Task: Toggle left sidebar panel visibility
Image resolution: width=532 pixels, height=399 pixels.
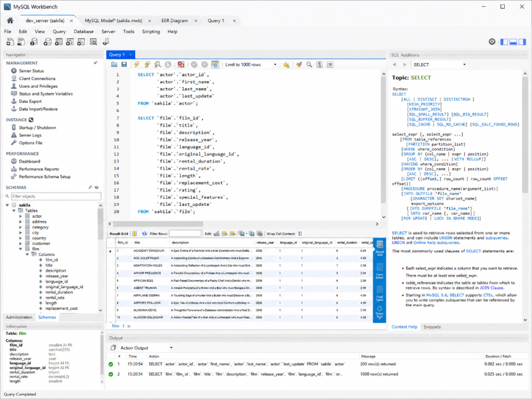Action: (505, 41)
